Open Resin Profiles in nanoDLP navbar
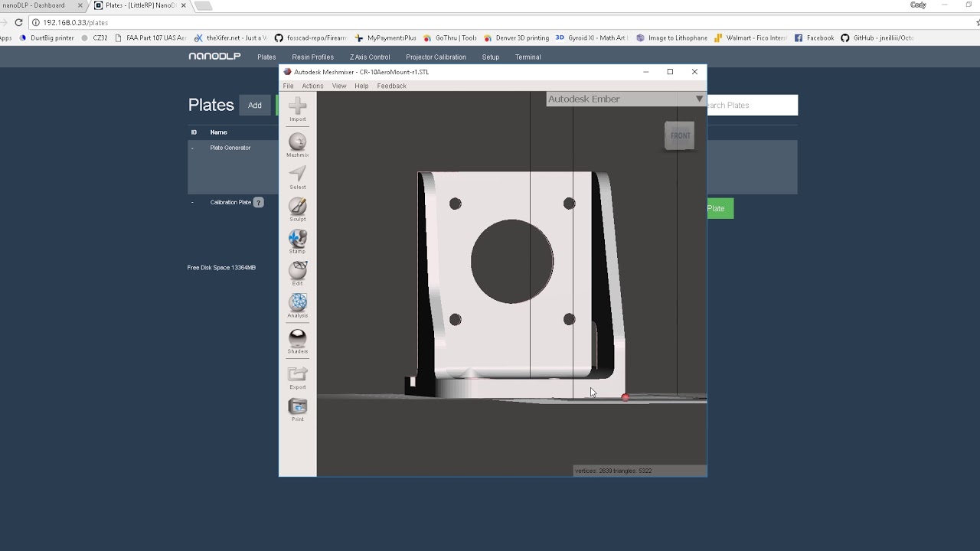Viewport: 980px width, 551px height. tap(312, 57)
